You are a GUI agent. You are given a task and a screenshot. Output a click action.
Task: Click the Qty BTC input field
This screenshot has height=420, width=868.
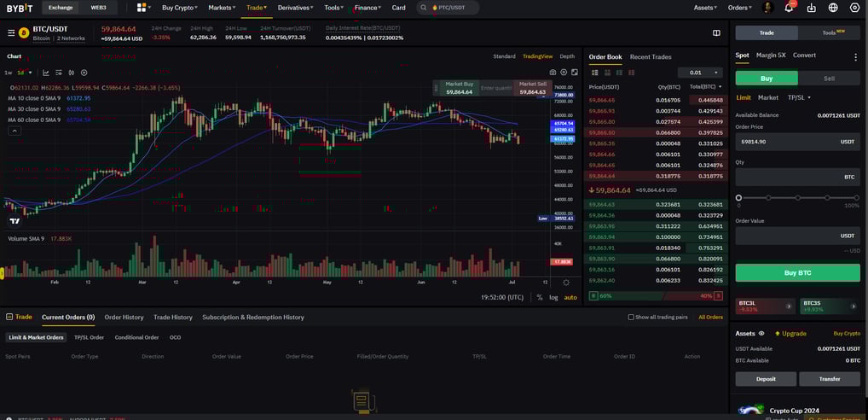point(798,178)
